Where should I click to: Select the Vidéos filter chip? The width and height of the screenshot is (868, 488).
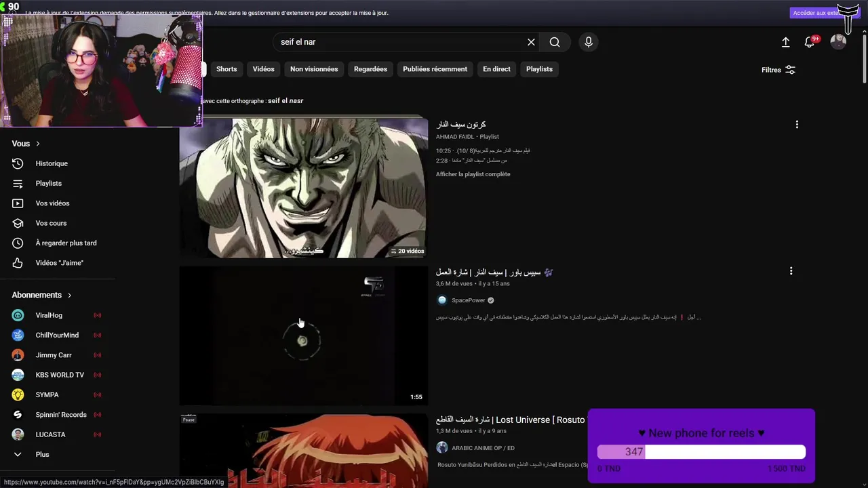click(263, 69)
